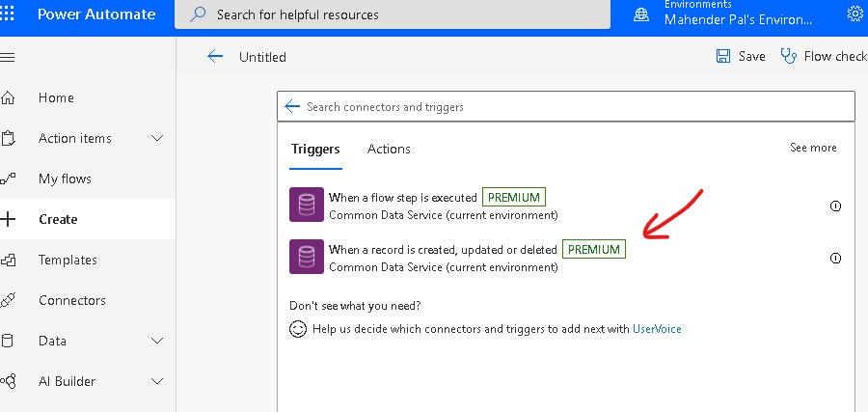Click Mahender Pal's Environment name
The height and width of the screenshot is (412, 868).
click(x=738, y=20)
